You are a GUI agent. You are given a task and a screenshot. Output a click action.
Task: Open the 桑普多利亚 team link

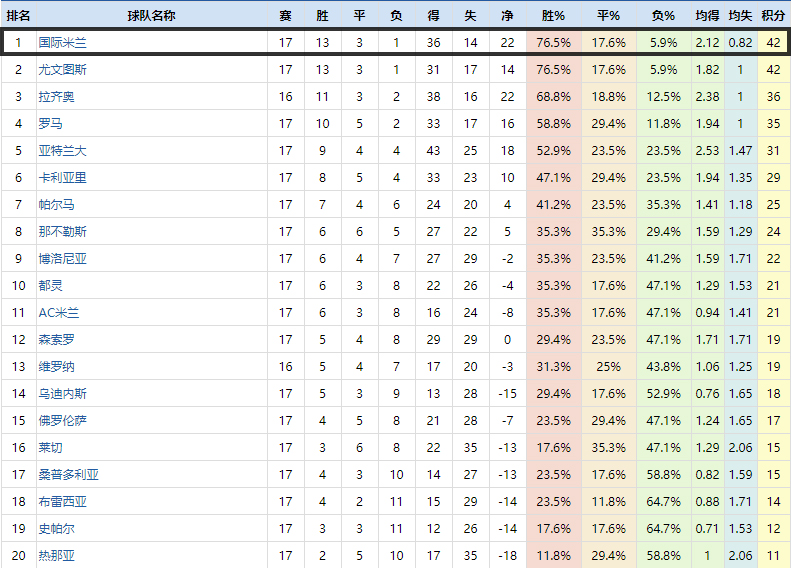(x=68, y=475)
